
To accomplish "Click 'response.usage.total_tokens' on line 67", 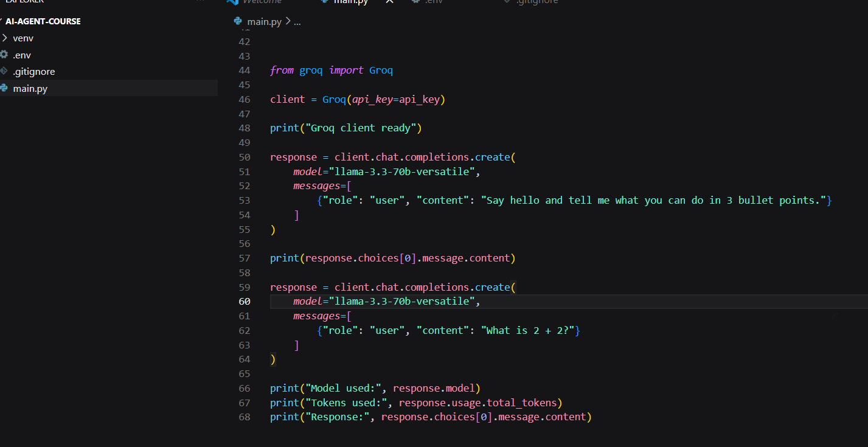I will point(478,403).
